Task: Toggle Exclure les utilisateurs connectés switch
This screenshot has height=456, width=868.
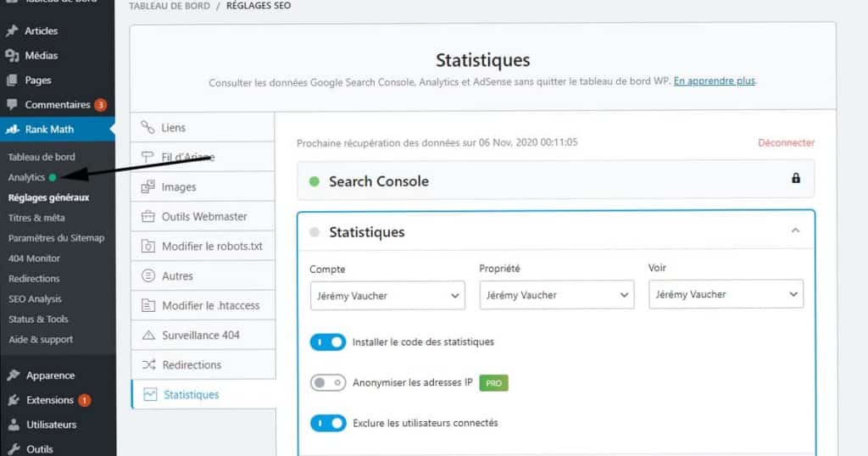Action: click(328, 423)
